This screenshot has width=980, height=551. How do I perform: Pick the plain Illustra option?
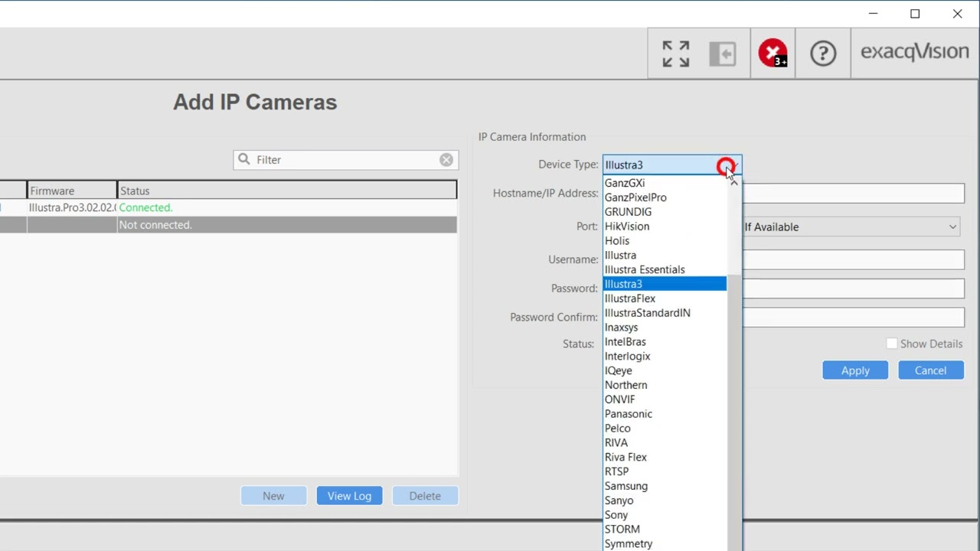pyautogui.click(x=665, y=256)
